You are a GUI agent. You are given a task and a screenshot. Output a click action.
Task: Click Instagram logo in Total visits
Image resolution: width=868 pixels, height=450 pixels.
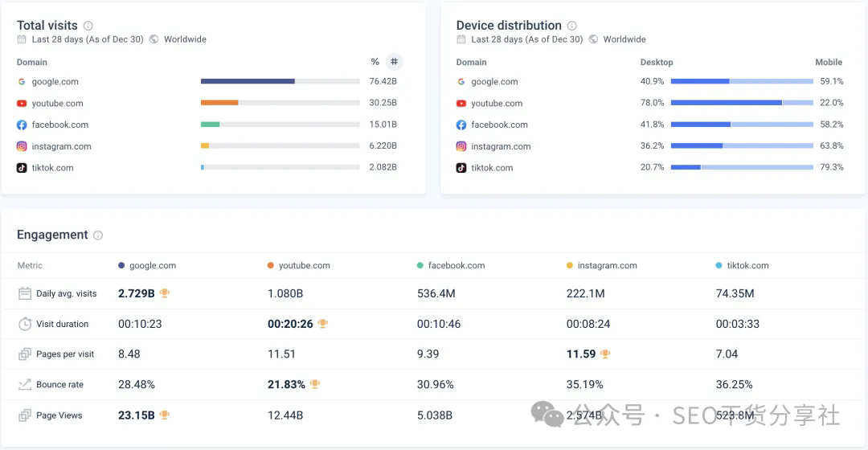[22, 146]
